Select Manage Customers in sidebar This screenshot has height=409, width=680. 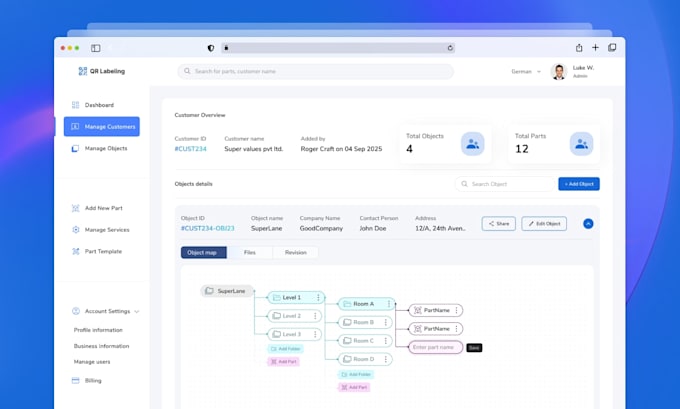click(101, 127)
